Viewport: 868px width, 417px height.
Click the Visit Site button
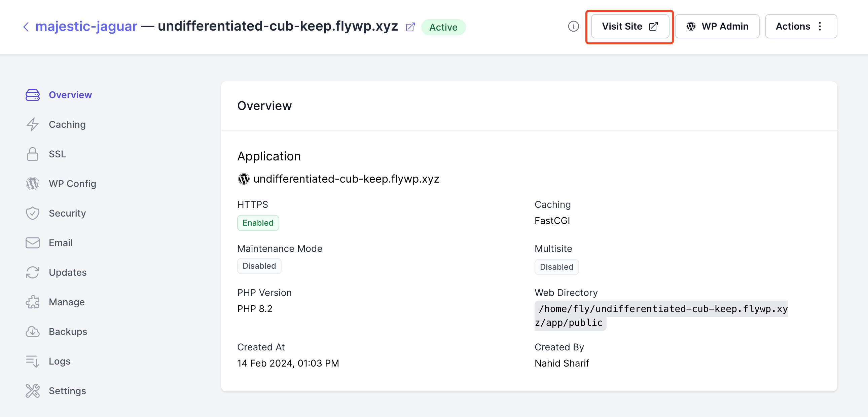tap(629, 26)
